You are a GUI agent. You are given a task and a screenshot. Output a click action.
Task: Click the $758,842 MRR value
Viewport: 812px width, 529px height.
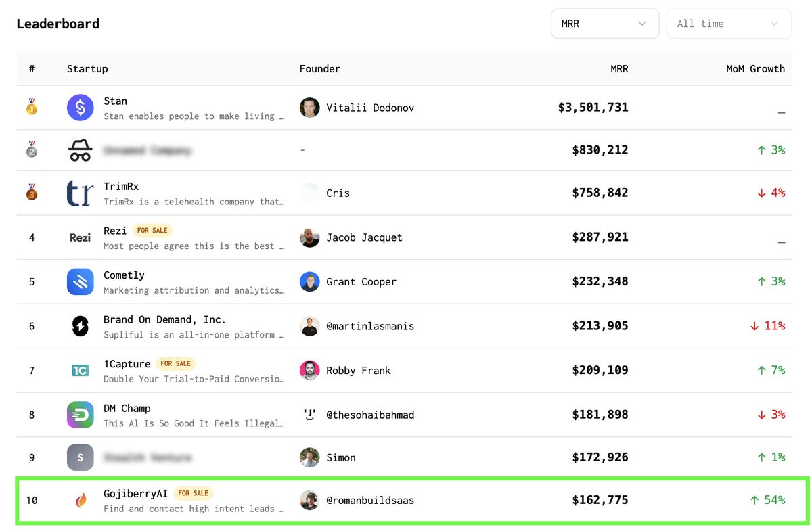click(600, 193)
